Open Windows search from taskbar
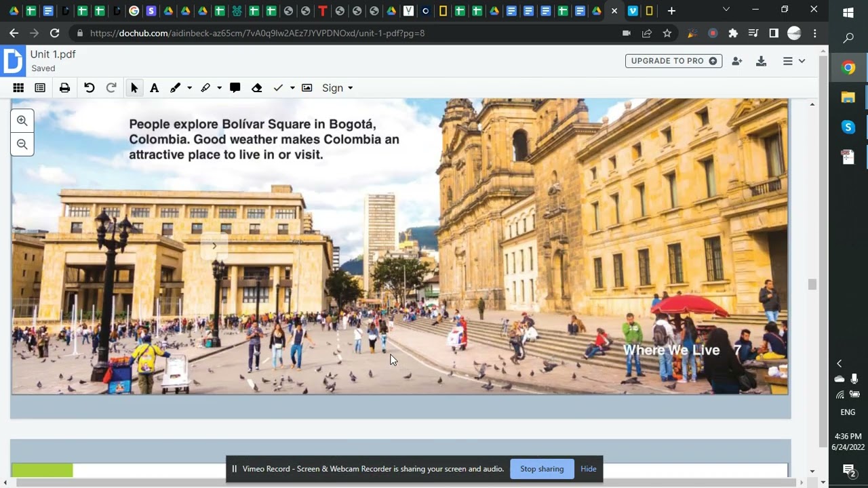Image resolution: width=868 pixels, height=488 pixels. [x=848, y=39]
